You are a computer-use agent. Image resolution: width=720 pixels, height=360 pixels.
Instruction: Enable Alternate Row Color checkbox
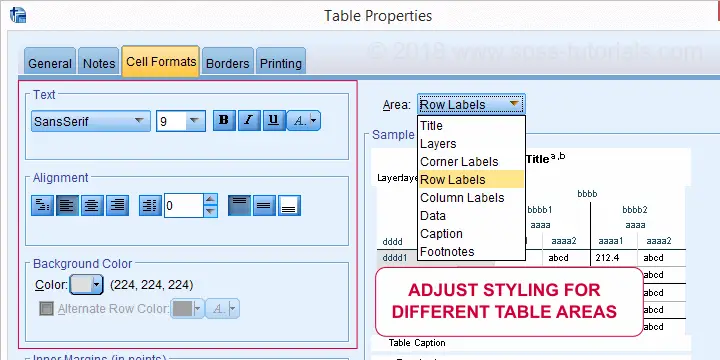tap(46, 309)
